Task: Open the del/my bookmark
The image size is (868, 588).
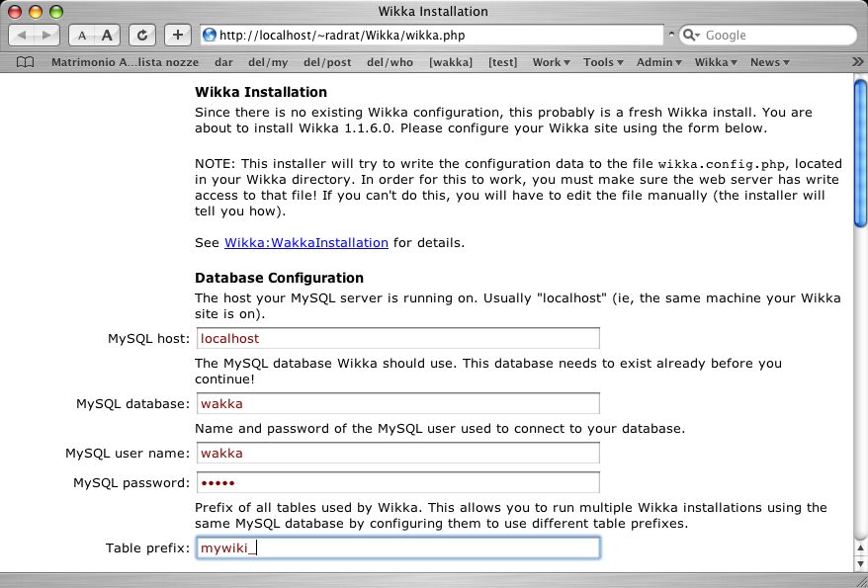Action: pos(268,62)
